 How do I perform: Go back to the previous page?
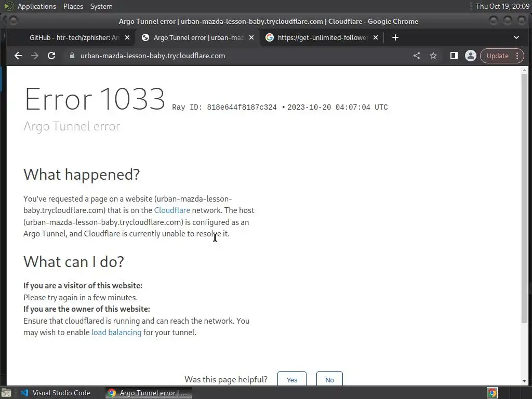tap(18, 56)
